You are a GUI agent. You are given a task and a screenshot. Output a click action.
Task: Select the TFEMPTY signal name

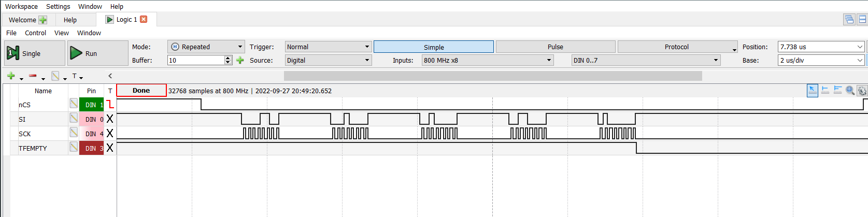coord(33,148)
